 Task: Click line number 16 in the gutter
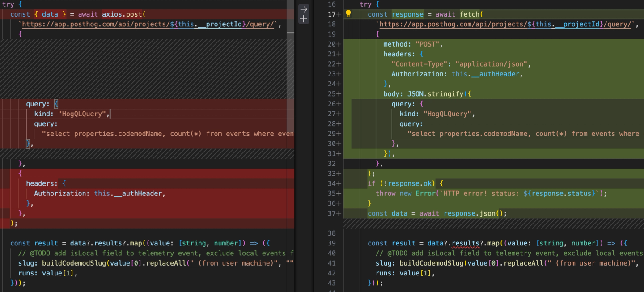click(x=331, y=4)
